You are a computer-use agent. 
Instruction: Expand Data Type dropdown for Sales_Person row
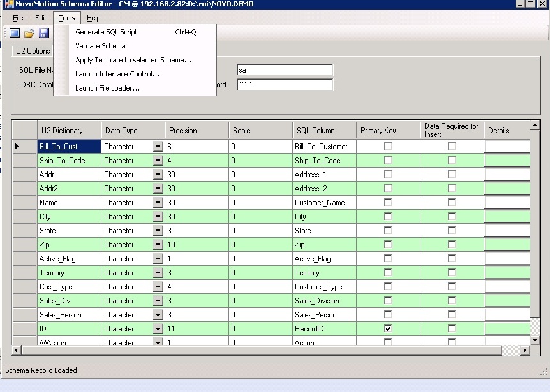(158, 315)
